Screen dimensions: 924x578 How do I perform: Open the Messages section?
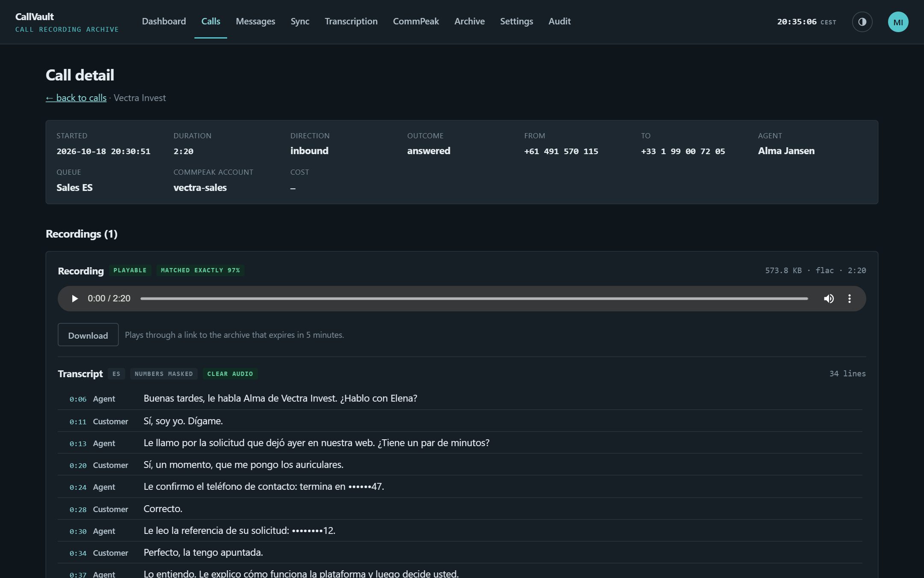pos(255,21)
